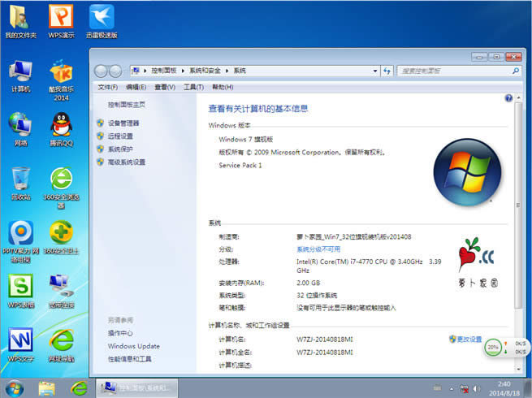Open the 工具(T) menu
This screenshot has height=398, width=532.
tap(193, 87)
